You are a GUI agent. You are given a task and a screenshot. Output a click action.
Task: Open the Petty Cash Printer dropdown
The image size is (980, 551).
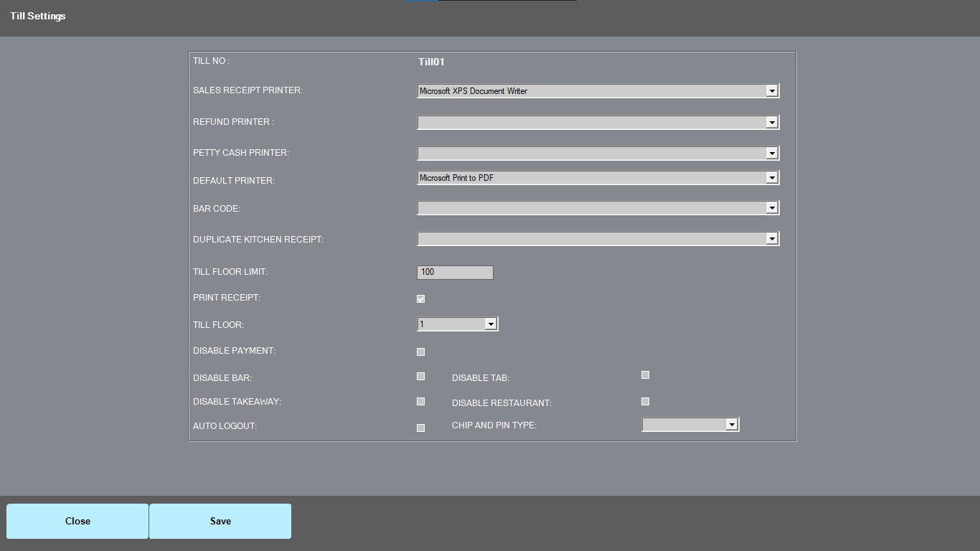pos(771,153)
